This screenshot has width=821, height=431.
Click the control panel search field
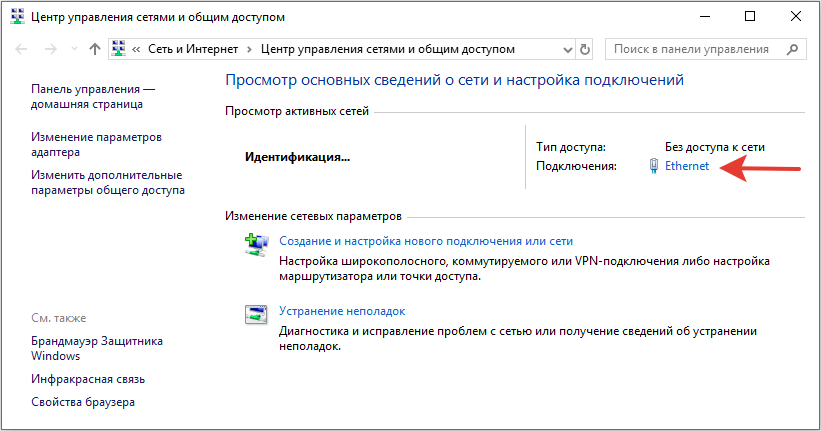(692, 49)
